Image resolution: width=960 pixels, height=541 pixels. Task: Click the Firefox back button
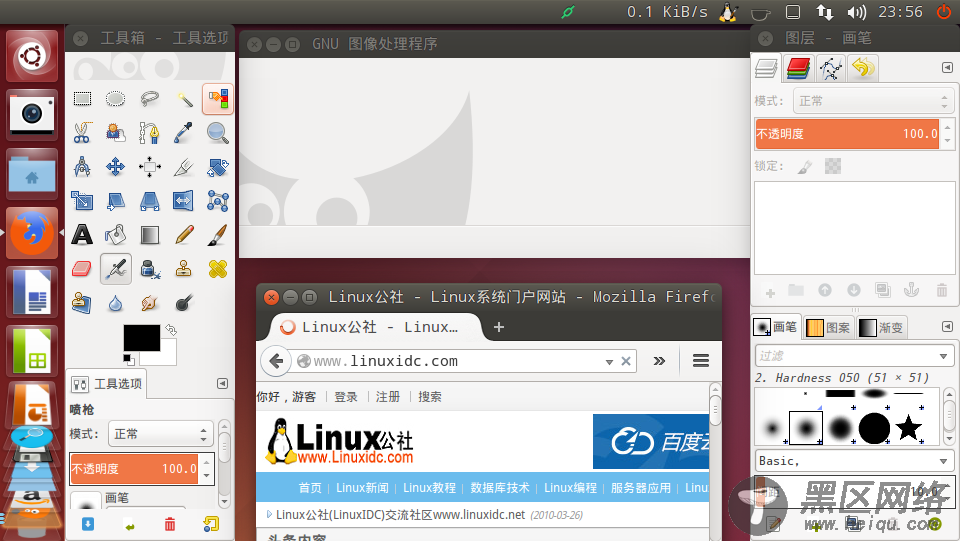[276, 361]
